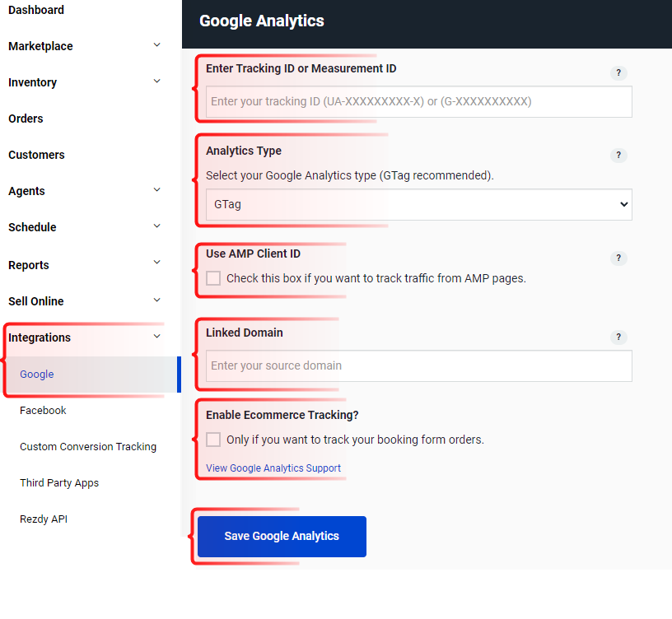Click the Google Analytics page heading
The width and height of the screenshot is (672, 619).
point(262,21)
